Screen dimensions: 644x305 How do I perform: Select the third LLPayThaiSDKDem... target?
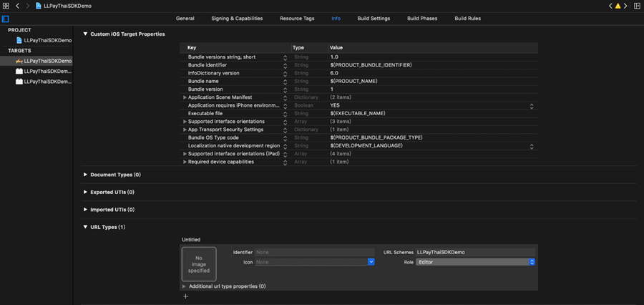(x=44, y=82)
